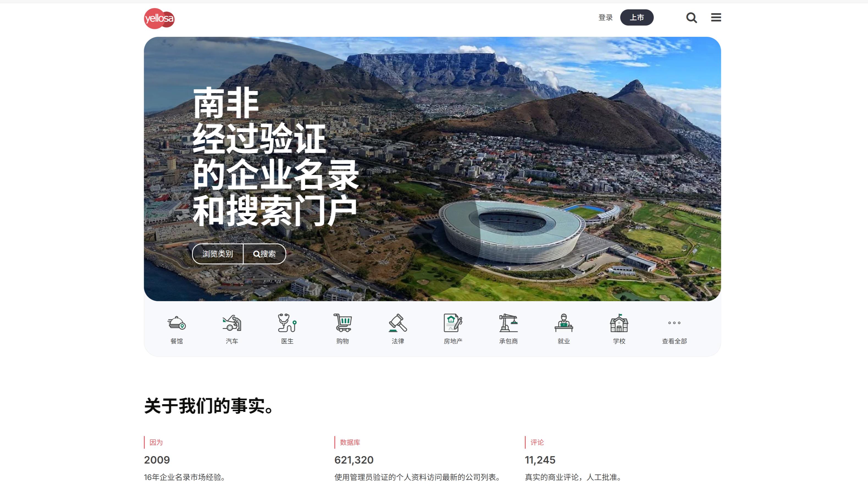868x488 pixels.
Task: Open the hamburger menu in header
Action: [x=716, y=18]
